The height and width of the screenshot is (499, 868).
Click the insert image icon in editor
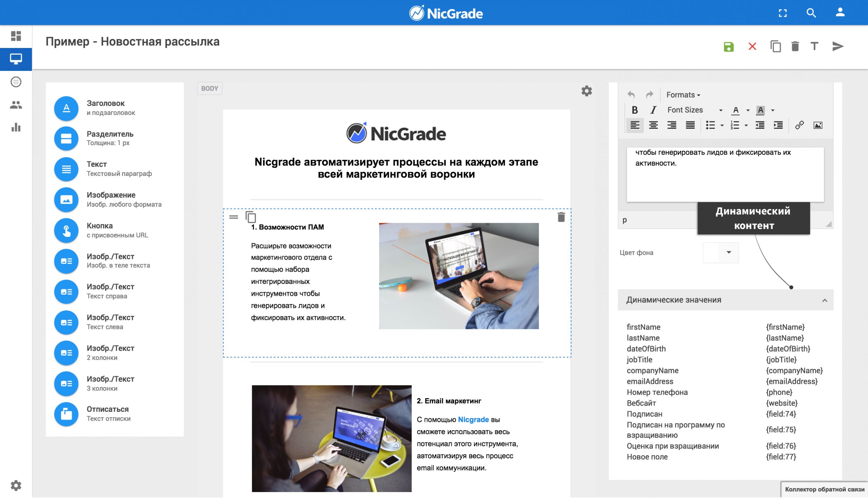click(x=818, y=125)
